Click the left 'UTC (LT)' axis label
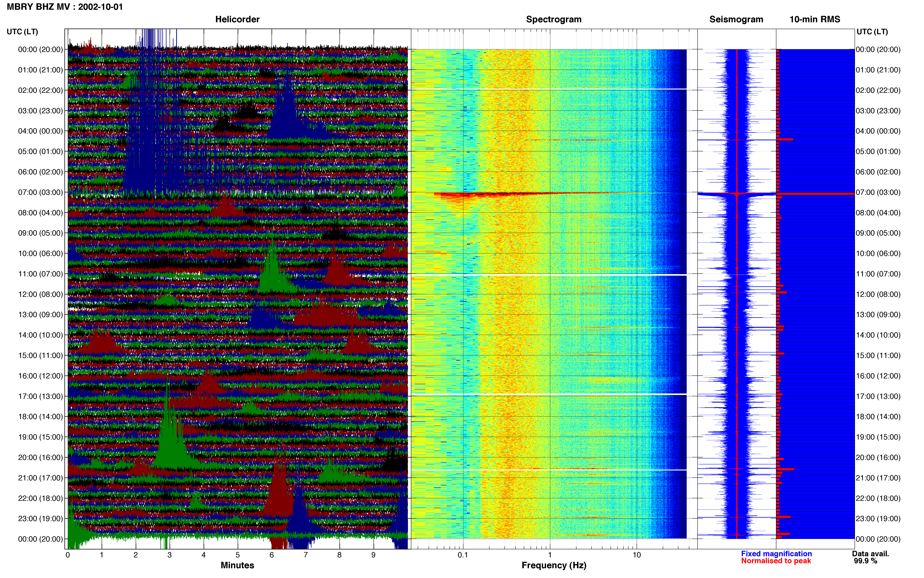The height and width of the screenshot is (578, 924). pos(22,32)
